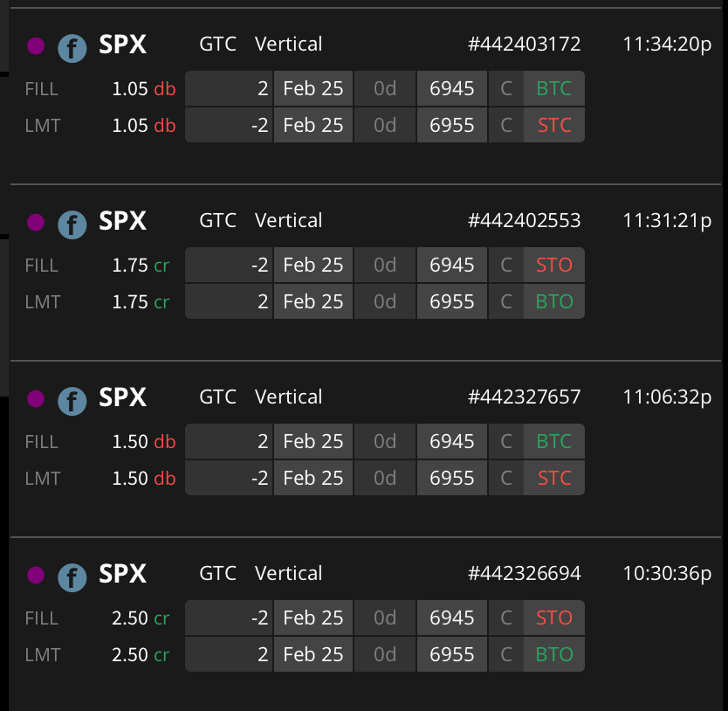The image size is (728, 711).
Task: Click purple status dot of 10:30:36p order
Action: pos(36,575)
